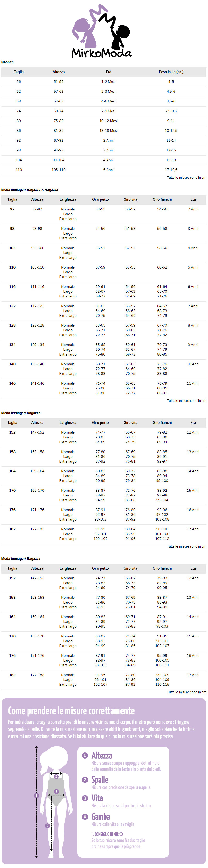Image resolution: width=208 pixels, height=868 pixels.
Task: Click number 1 icon beside the Altezza heading
Action: click(x=85, y=756)
